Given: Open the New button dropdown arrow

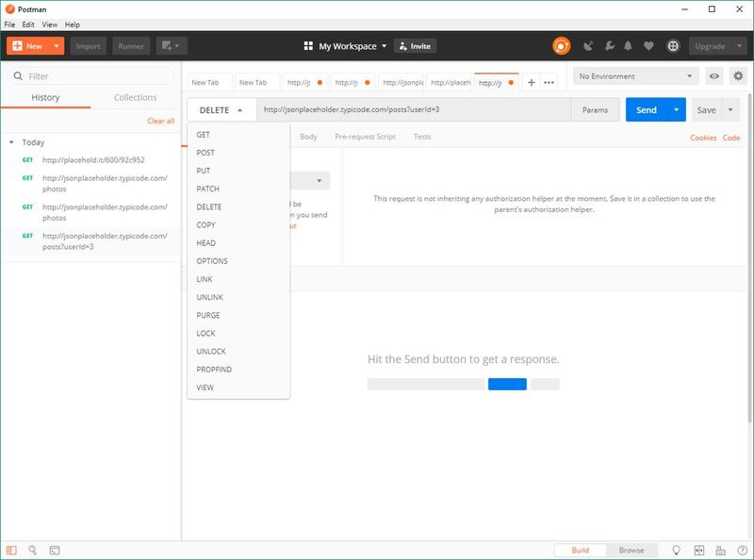Looking at the screenshot, I should point(57,46).
